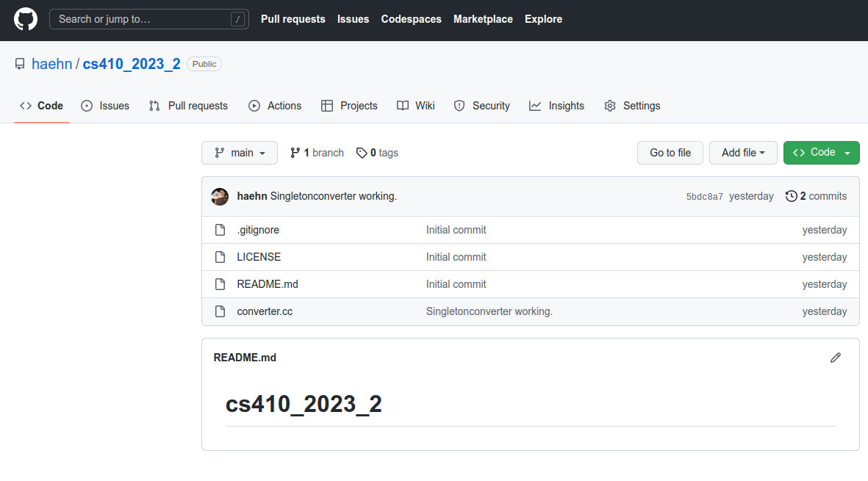Focus the Search or jump to field
The image size is (868, 481).
point(149,19)
